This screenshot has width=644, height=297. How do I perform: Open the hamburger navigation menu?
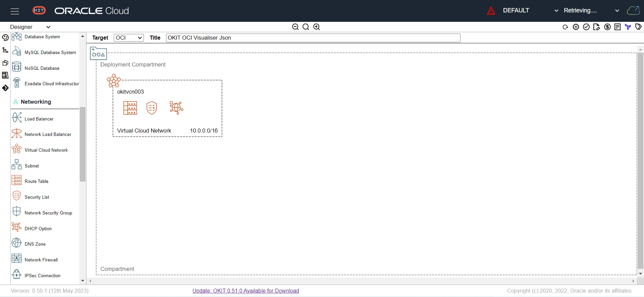coord(15,11)
